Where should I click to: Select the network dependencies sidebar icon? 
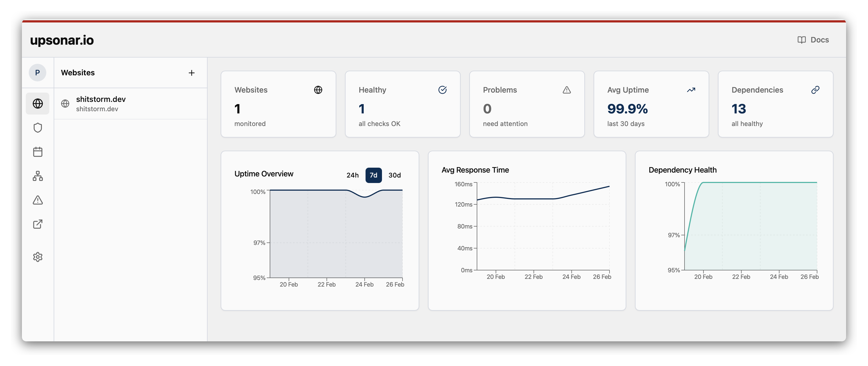coord(38,176)
